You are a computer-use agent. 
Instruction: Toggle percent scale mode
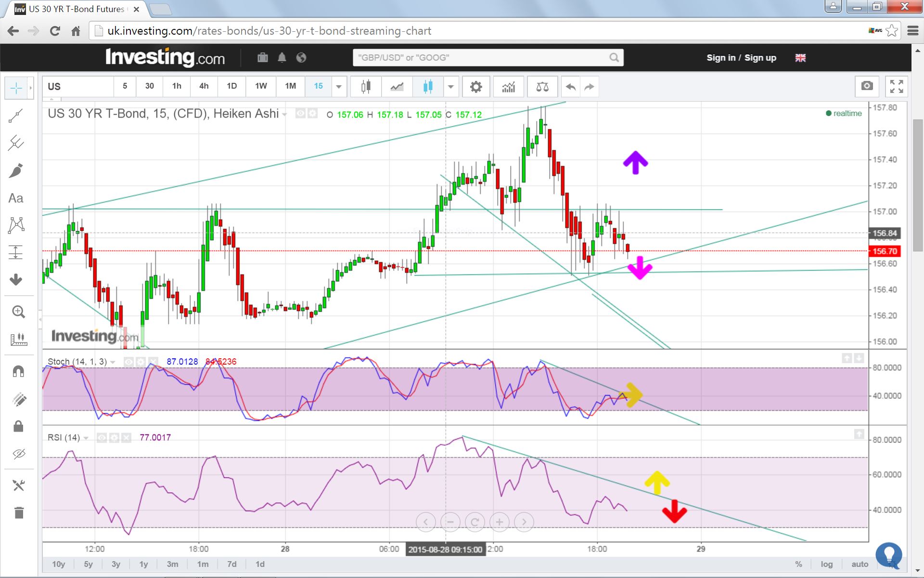[799, 564]
